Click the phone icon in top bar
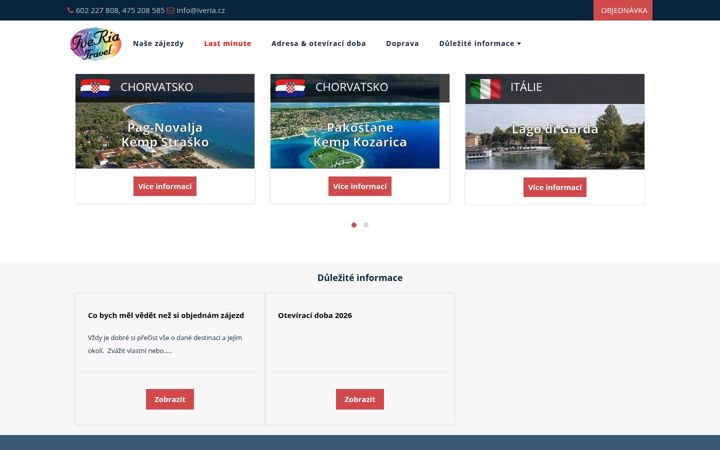720x450 pixels. click(70, 10)
